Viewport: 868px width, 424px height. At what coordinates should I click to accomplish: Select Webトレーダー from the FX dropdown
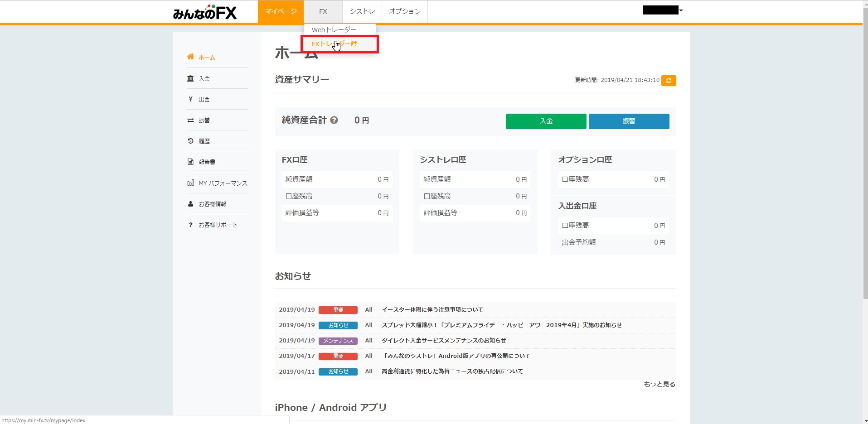(x=334, y=30)
